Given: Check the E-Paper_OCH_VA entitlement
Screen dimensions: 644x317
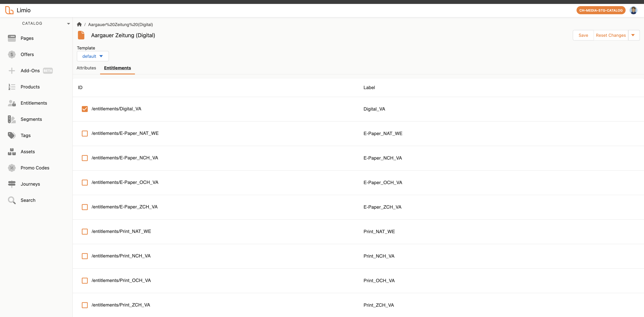Looking at the screenshot, I should click(x=85, y=182).
